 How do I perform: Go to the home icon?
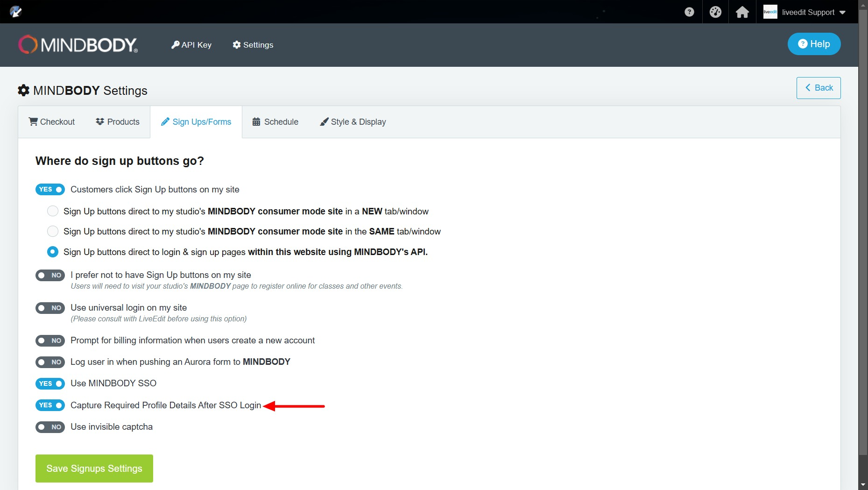[x=742, y=12]
